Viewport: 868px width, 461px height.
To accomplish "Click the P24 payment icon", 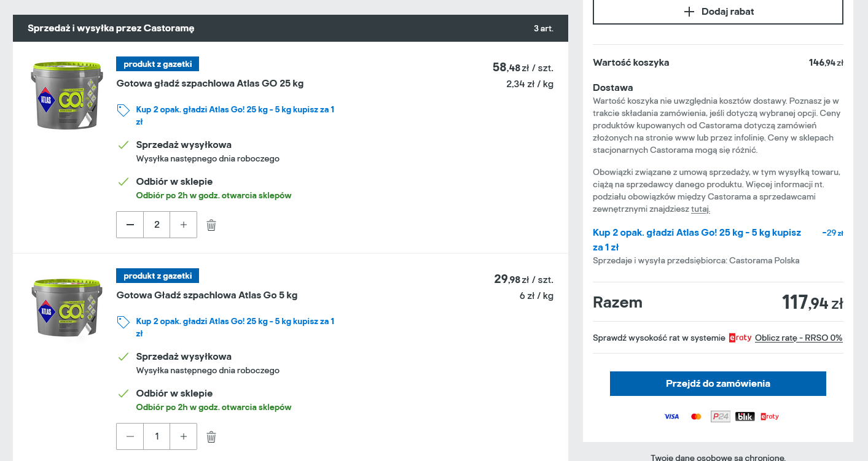I will pyautogui.click(x=720, y=417).
